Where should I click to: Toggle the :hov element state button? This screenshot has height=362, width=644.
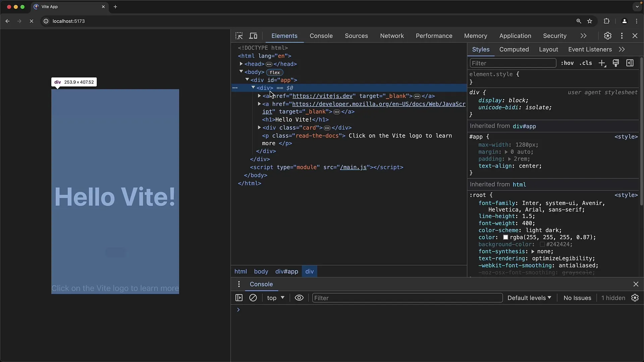click(567, 63)
